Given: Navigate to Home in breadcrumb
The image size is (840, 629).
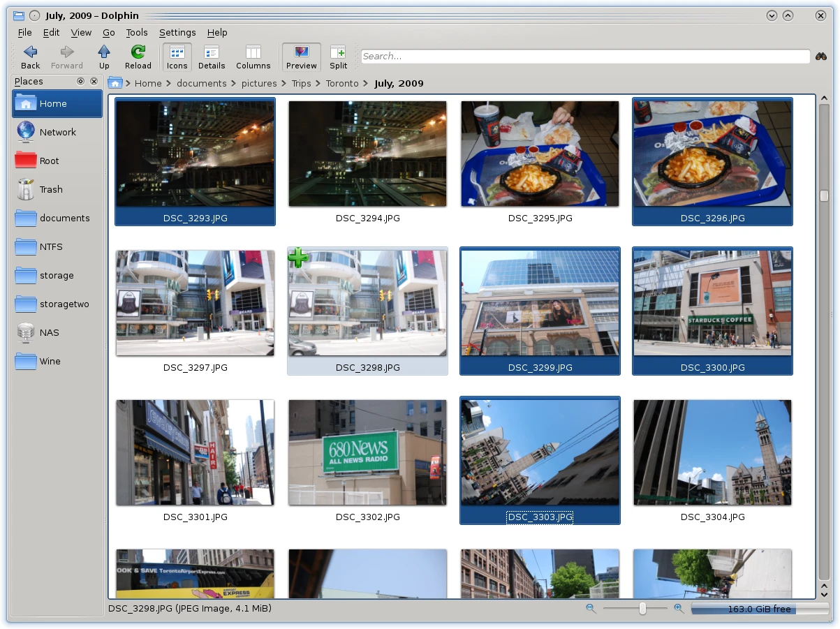Looking at the screenshot, I should [148, 83].
